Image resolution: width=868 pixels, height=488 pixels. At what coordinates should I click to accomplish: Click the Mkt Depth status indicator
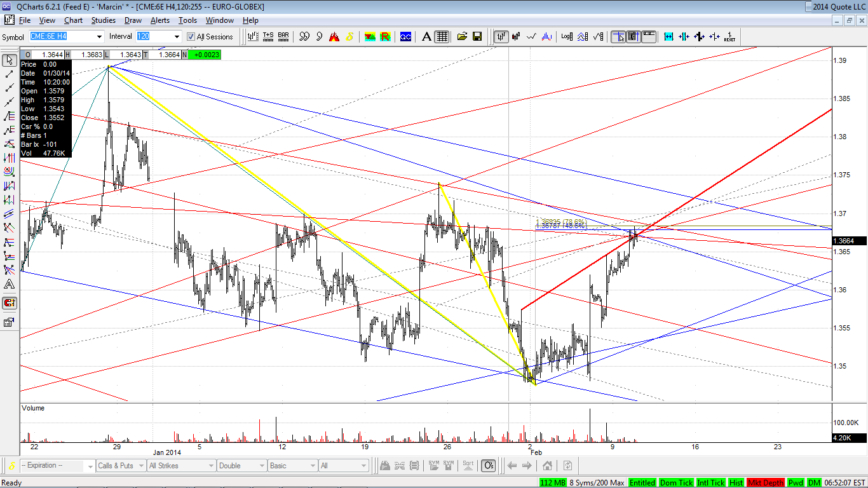click(x=766, y=483)
